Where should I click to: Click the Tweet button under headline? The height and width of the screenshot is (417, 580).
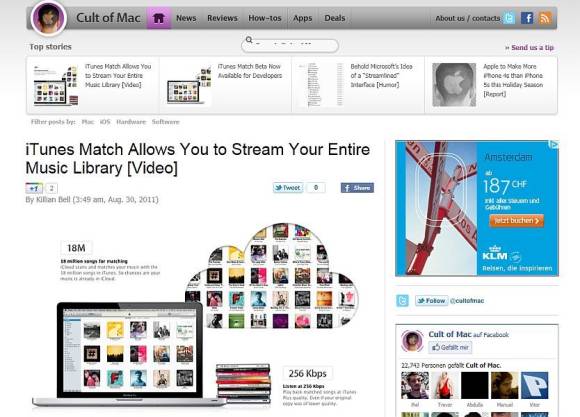(288, 188)
